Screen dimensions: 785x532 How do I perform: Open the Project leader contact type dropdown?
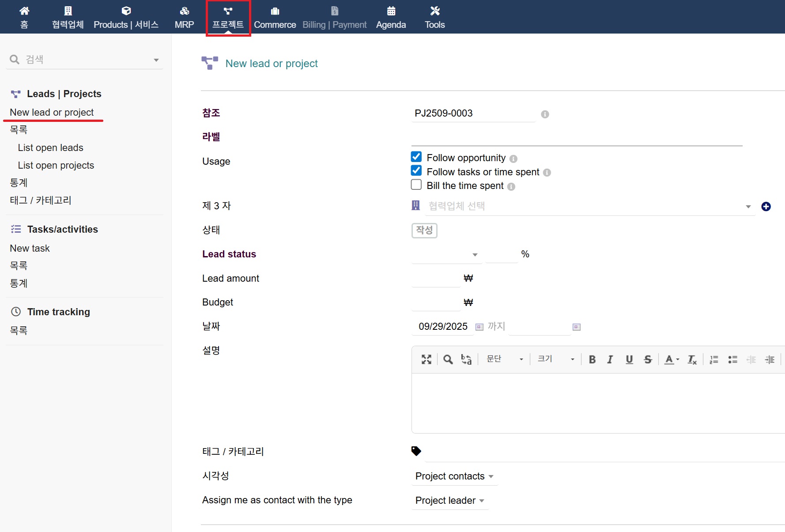(x=449, y=501)
